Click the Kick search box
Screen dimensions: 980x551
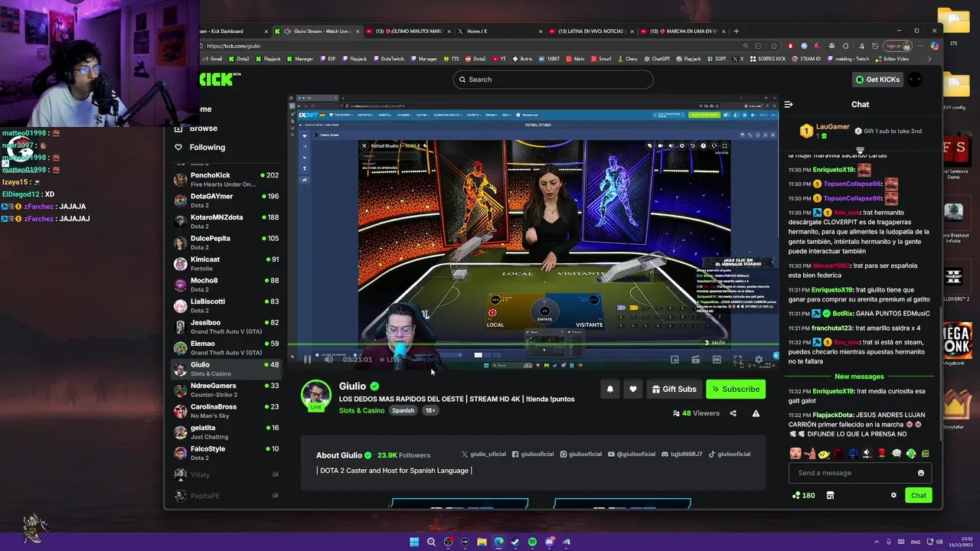click(553, 80)
